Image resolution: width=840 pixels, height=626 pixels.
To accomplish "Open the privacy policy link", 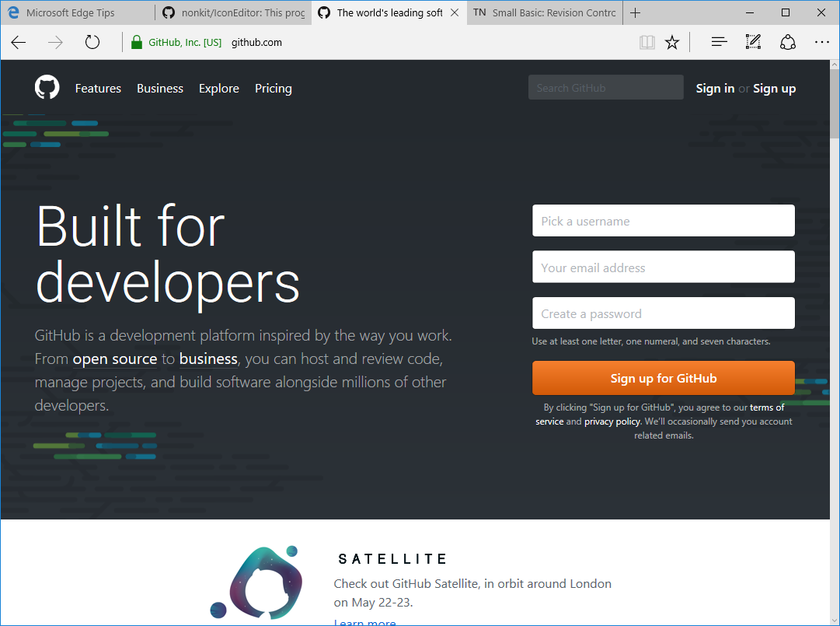I will [612, 421].
